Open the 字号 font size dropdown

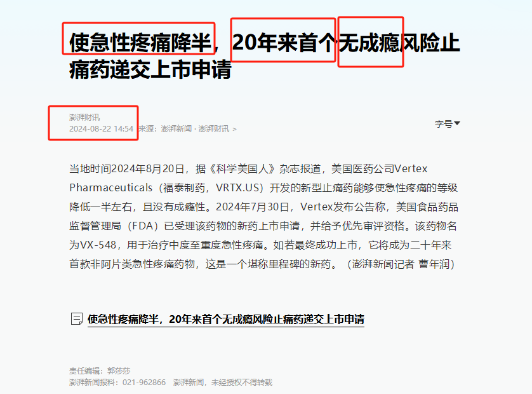pyautogui.click(x=447, y=124)
